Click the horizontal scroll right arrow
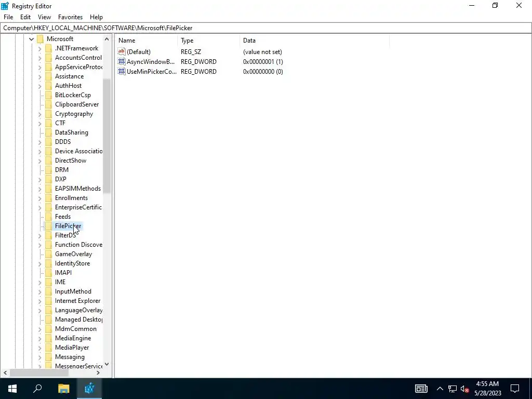This screenshot has height=399, width=532. tap(98, 373)
